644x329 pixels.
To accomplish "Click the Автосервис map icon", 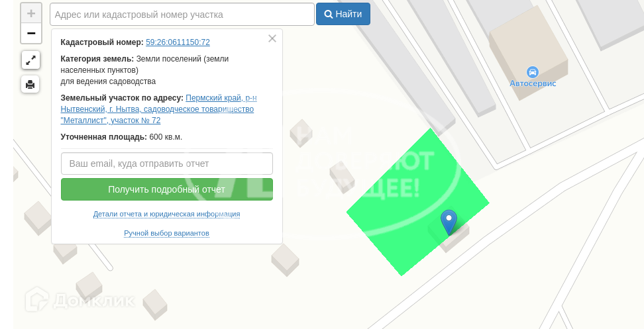I will (x=532, y=73).
